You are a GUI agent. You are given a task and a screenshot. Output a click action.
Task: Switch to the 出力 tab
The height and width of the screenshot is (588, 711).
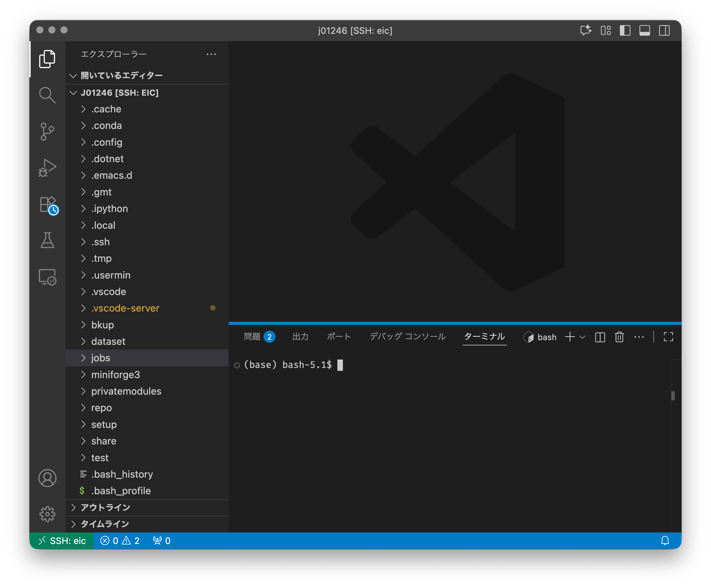tap(300, 337)
